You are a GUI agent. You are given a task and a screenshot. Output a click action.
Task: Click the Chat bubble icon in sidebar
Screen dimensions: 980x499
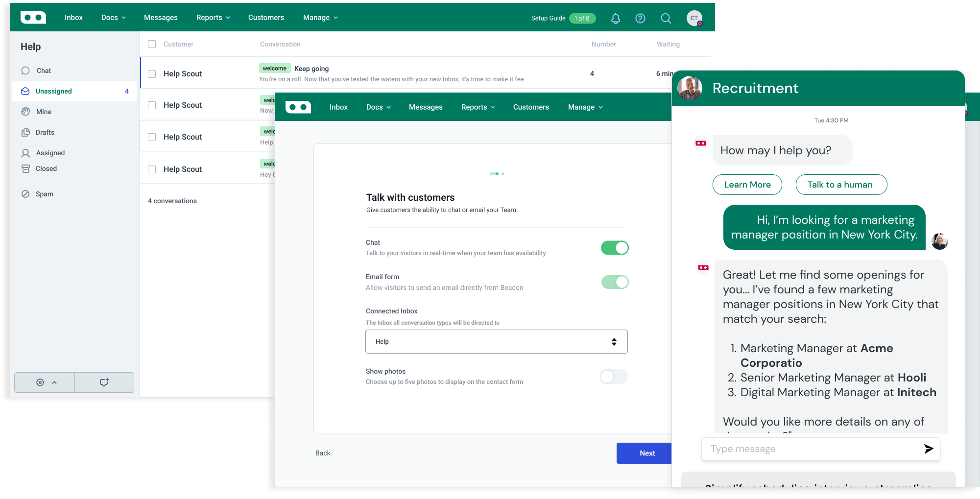point(25,71)
